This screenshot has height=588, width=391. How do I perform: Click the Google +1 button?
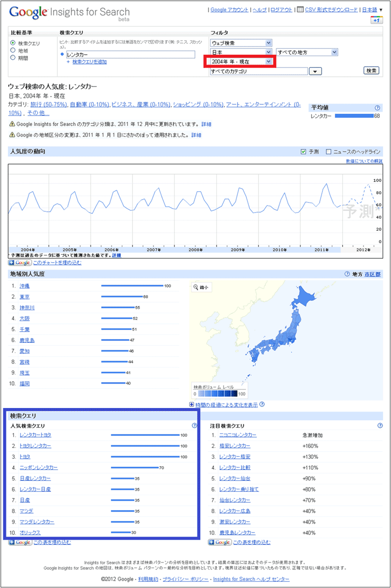[x=376, y=20]
